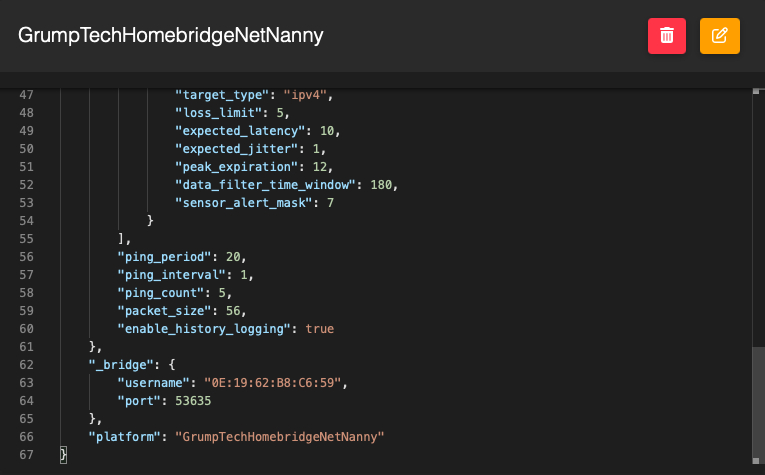This screenshot has width=765, height=475.
Task: Click the "platform" key on line 66
Action: (x=125, y=437)
